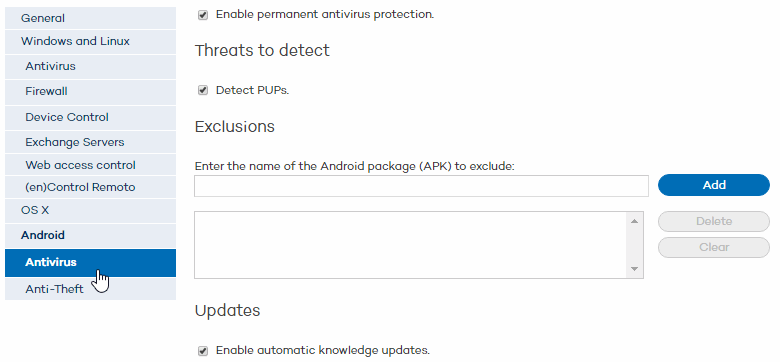780x362 pixels.
Task: Open Antivirus under Windows and Linux
Action: click(x=91, y=66)
